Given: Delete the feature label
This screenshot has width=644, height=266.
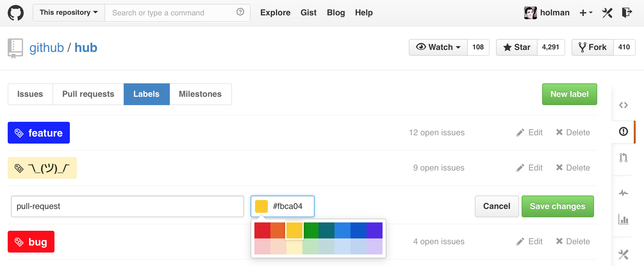Looking at the screenshot, I should point(573,133).
